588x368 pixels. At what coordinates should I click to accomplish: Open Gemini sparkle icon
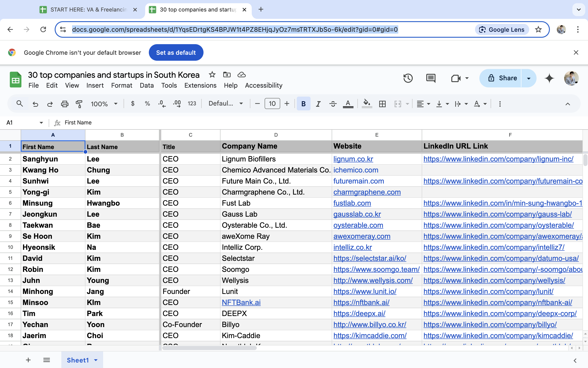pos(549,78)
